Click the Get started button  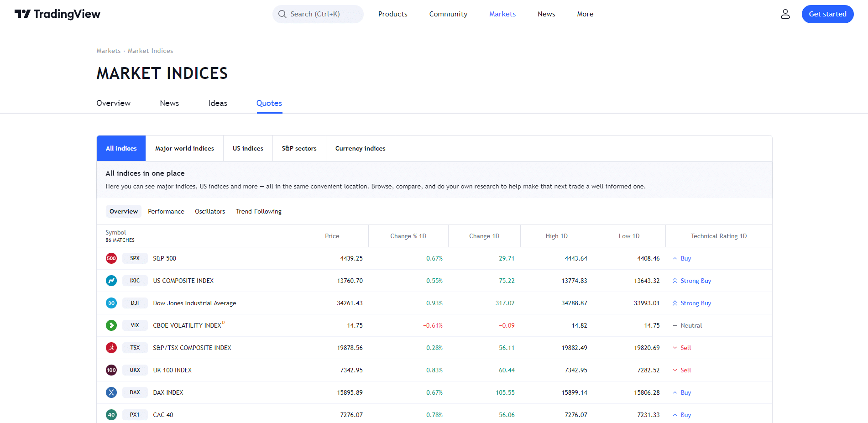point(827,14)
